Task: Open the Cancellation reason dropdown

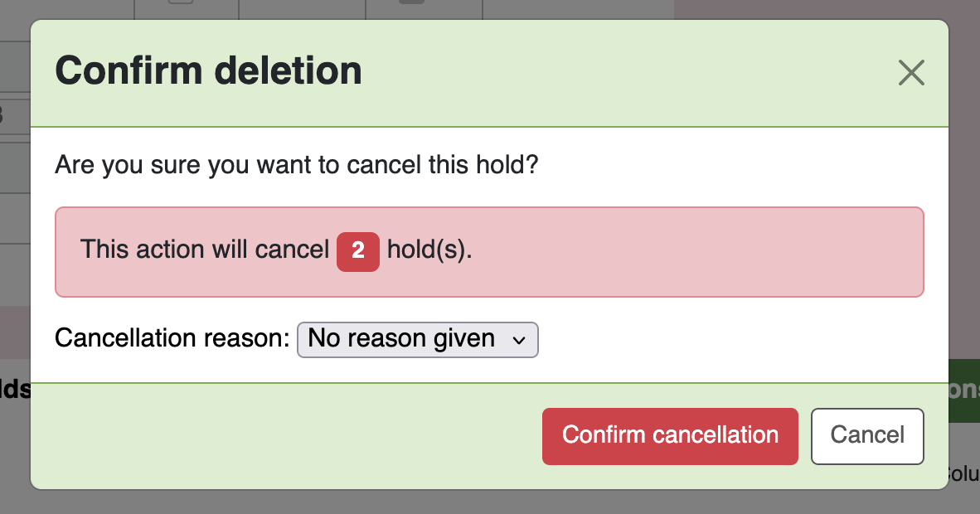Action: (417, 339)
